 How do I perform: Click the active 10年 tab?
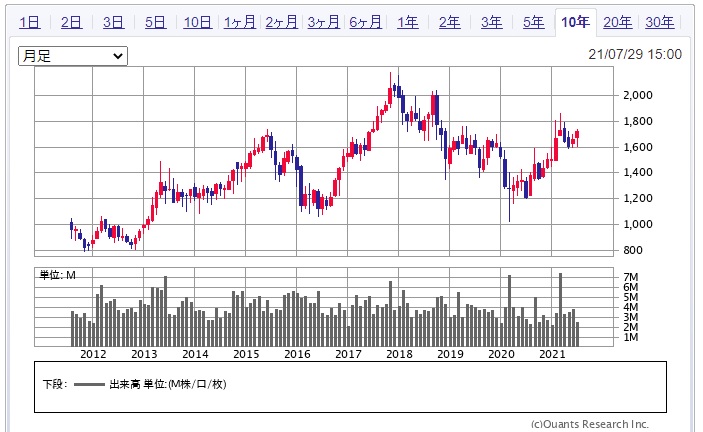(576, 22)
